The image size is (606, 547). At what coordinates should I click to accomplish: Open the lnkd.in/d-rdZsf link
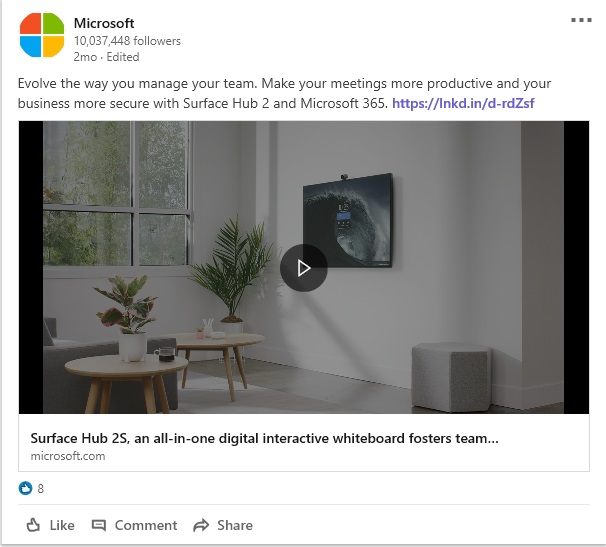(x=463, y=103)
